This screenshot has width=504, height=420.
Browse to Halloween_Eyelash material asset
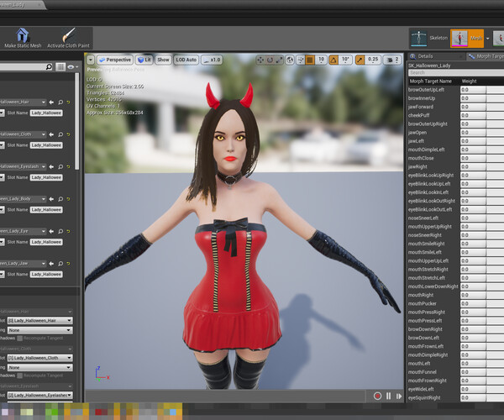[x=60, y=167]
